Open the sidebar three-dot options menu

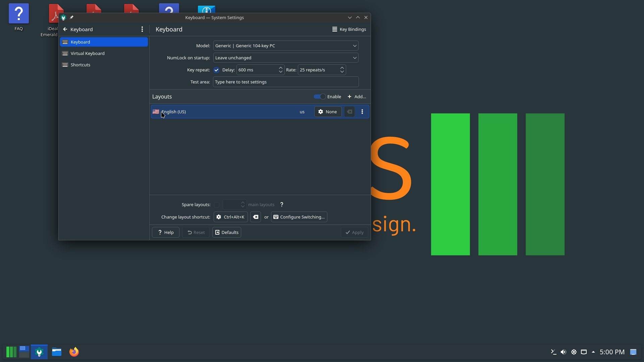coord(142,29)
